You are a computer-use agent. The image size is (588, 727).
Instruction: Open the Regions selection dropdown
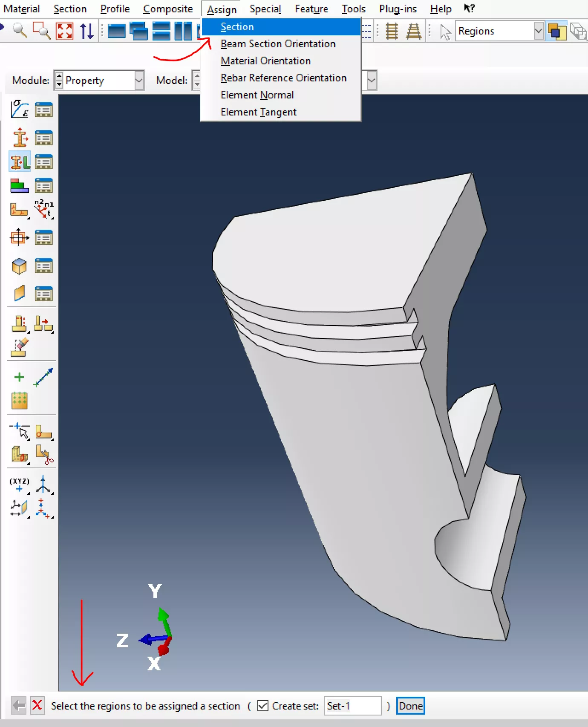tap(539, 31)
